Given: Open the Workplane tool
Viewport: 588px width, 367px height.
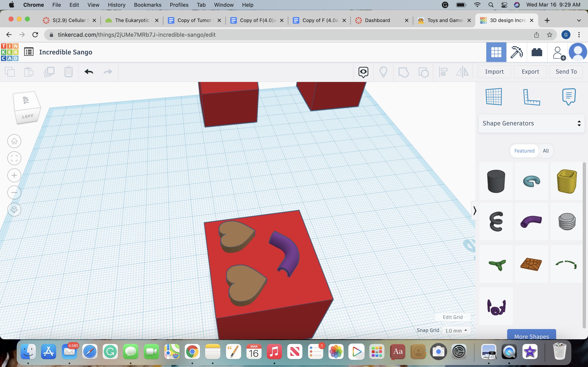Looking at the screenshot, I should [x=493, y=97].
